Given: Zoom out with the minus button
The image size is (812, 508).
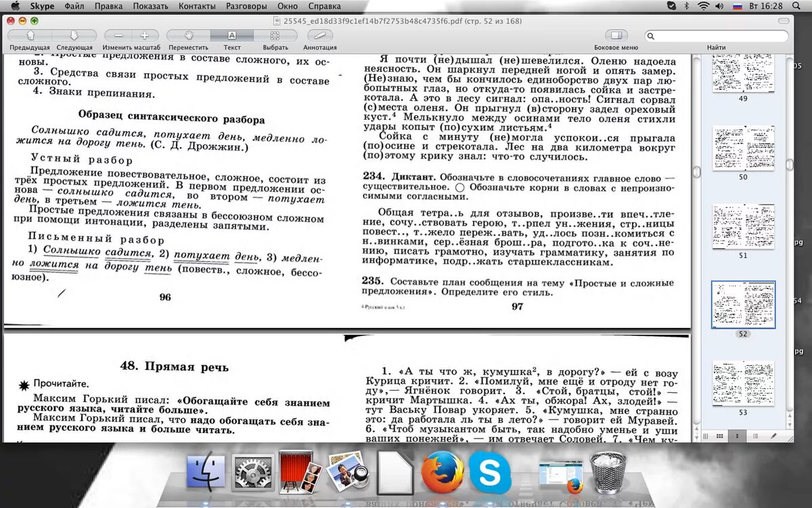Looking at the screenshot, I should click(118, 35).
